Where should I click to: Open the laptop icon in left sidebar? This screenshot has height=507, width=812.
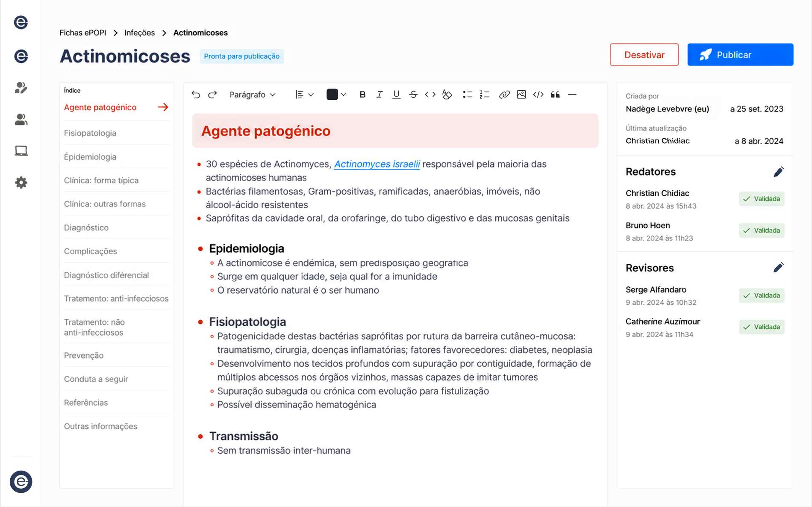click(x=21, y=151)
